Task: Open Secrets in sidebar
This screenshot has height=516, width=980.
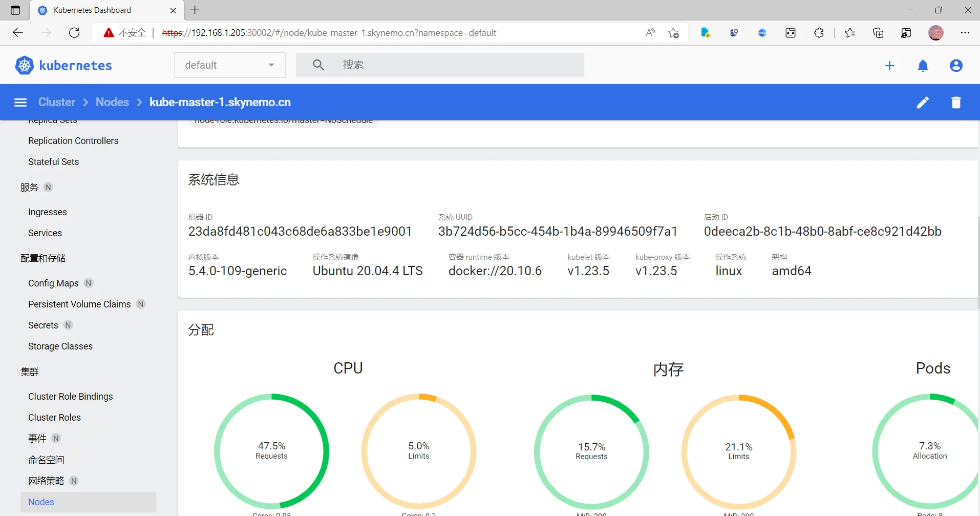Action: 43,325
